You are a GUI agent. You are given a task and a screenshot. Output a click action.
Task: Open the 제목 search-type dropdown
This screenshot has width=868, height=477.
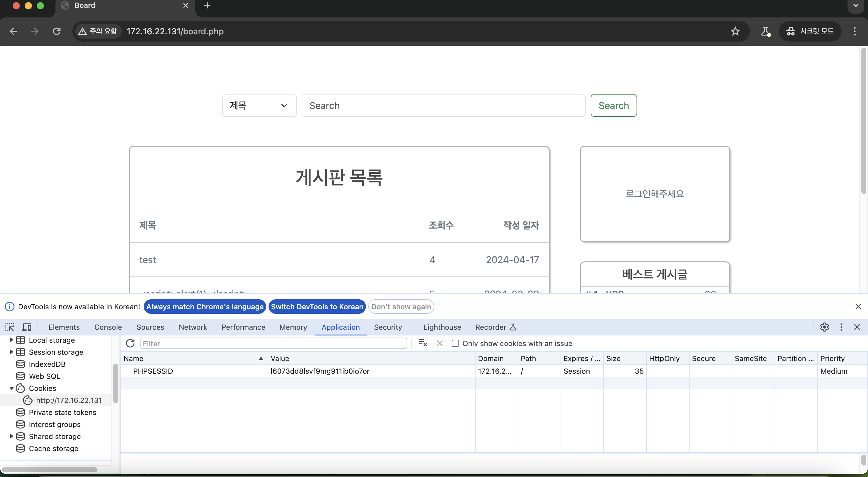point(259,105)
